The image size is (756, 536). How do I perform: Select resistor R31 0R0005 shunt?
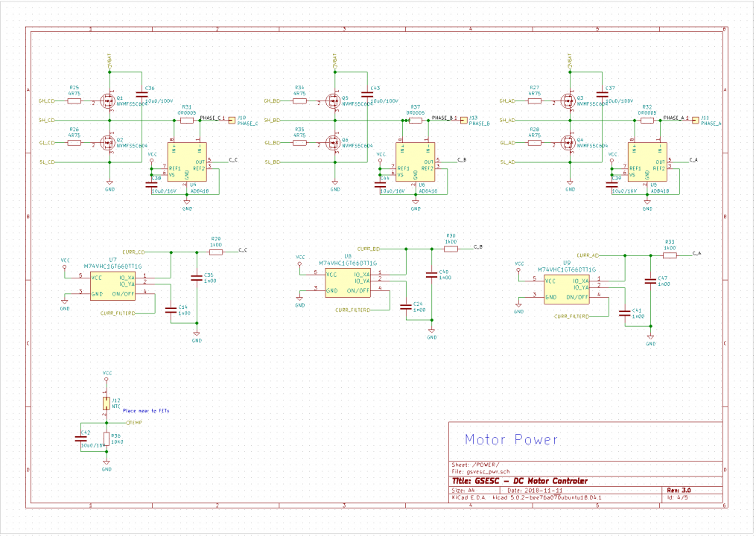[187, 120]
